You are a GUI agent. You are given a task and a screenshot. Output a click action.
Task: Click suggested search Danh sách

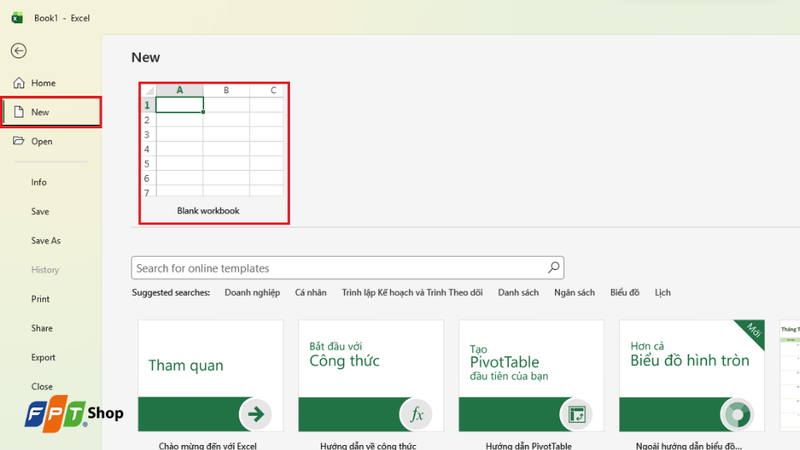coord(518,292)
